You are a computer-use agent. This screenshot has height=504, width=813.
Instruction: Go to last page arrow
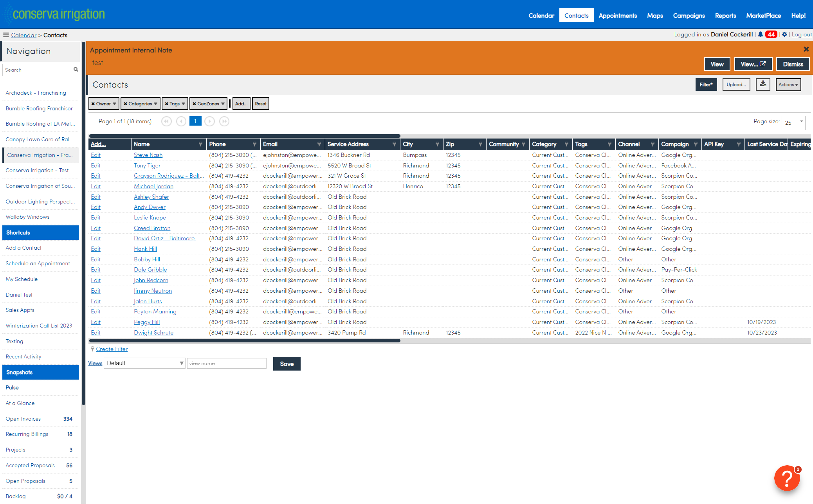tap(224, 121)
